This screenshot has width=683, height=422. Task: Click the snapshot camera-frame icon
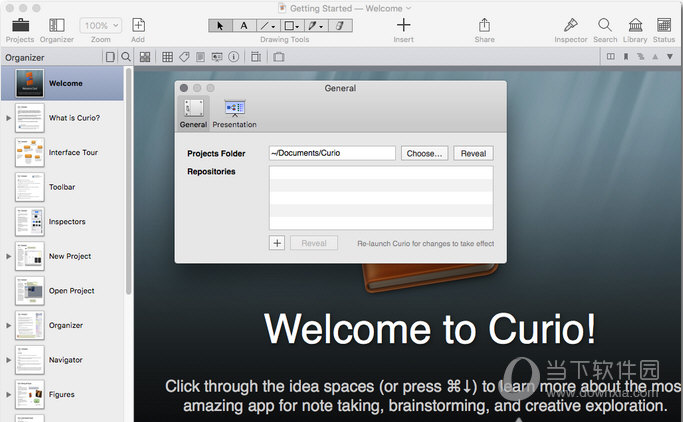[279, 57]
